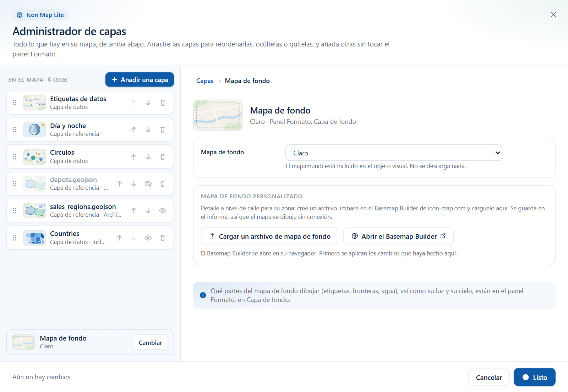This screenshot has width=568, height=392.
Task: Select the Círculos layer thumbnail
Action: 34,157
